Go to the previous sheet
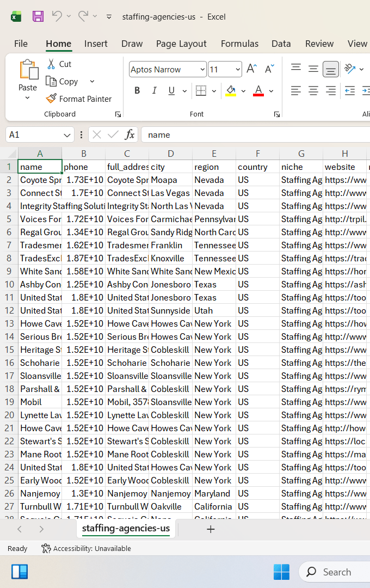The width and height of the screenshot is (370, 588). click(x=20, y=529)
